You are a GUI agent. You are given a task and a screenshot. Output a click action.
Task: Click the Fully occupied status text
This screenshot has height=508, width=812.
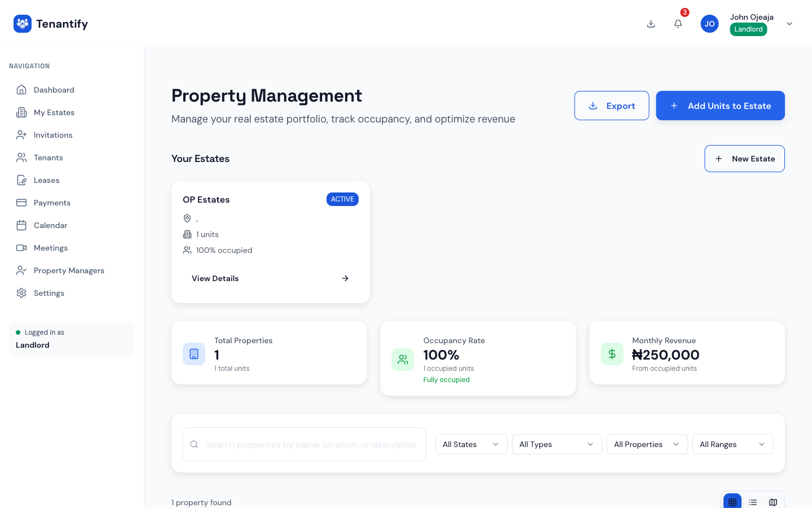pyautogui.click(x=447, y=380)
